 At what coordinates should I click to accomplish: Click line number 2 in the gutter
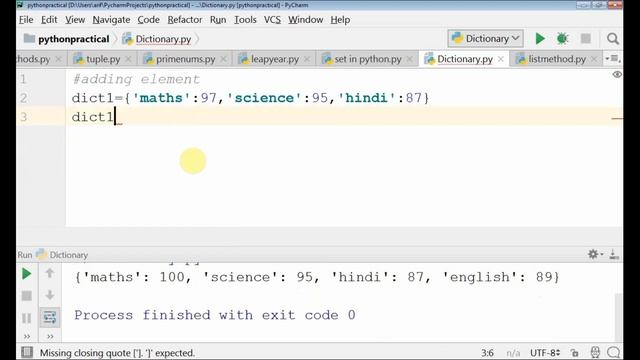tap(24, 98)
